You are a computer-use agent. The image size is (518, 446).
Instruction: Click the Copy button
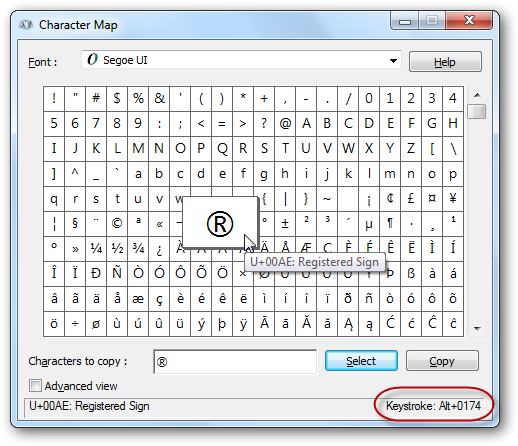(x=442, y=361)
